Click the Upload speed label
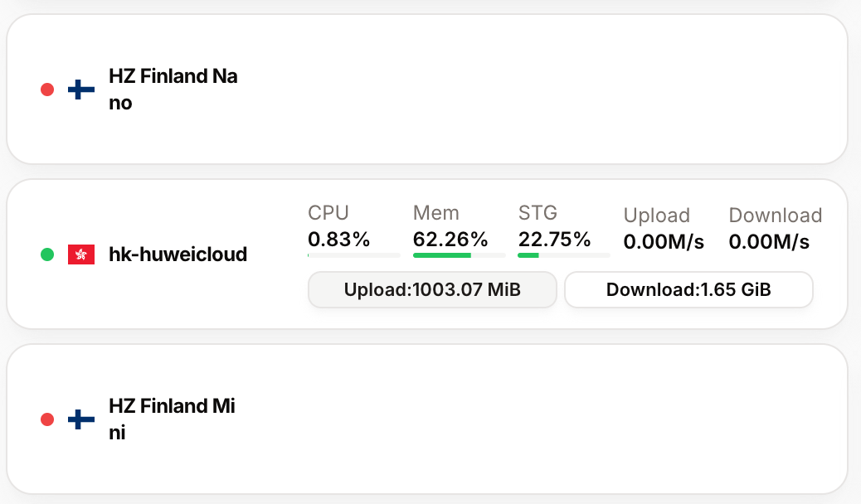The width and height of the screenshot is (861, 504). [x=657, y=216]
